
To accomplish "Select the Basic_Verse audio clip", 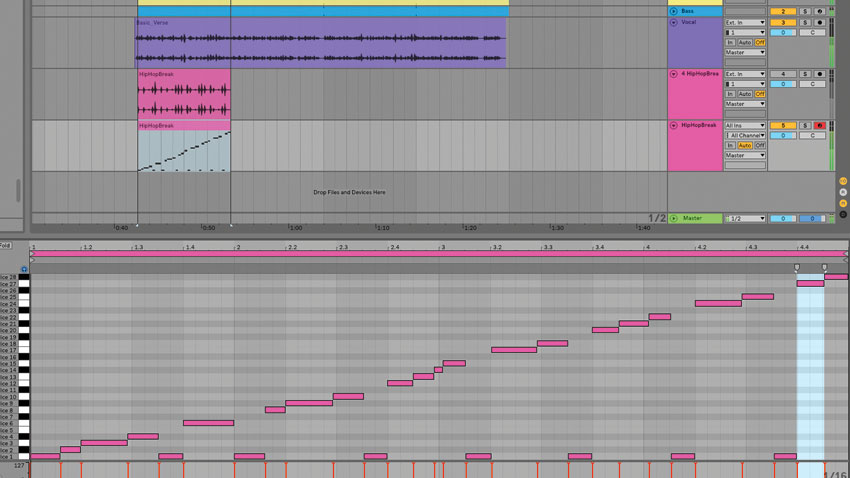I will [x=320, y=43].
